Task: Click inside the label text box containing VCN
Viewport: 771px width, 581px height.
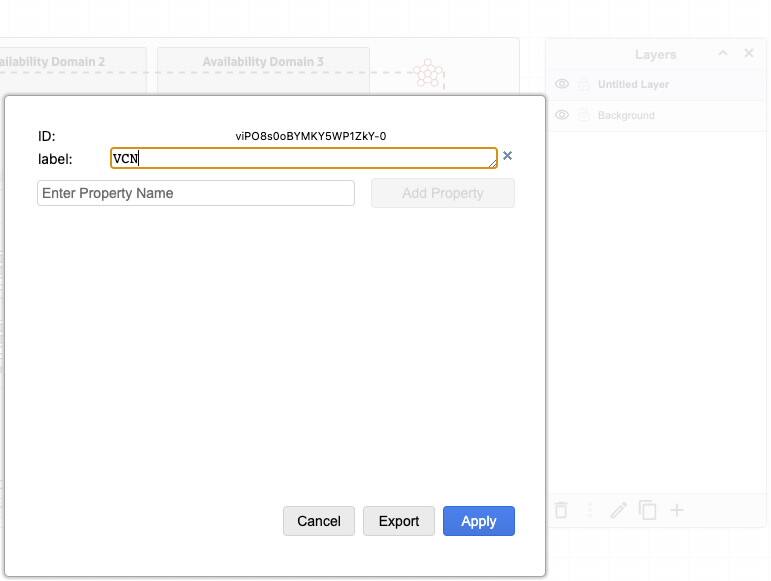Action: pyautogui.click(x=304, y=158)
